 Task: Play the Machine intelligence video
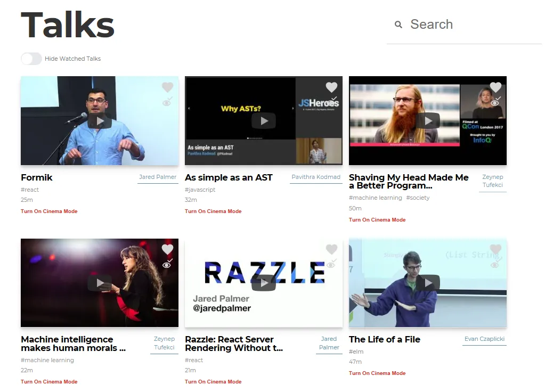[x=100, y=283]
